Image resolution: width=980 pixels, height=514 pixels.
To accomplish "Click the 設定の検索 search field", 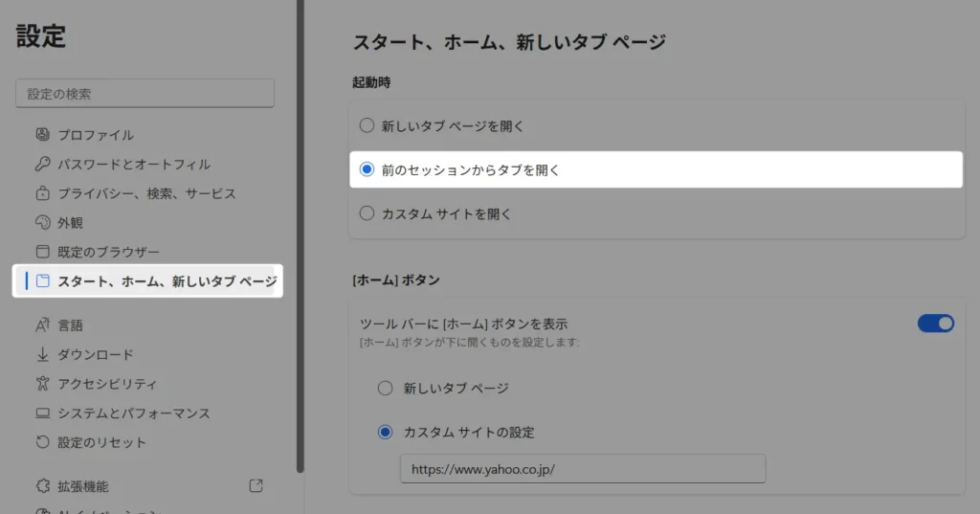I will click(145, 94).
